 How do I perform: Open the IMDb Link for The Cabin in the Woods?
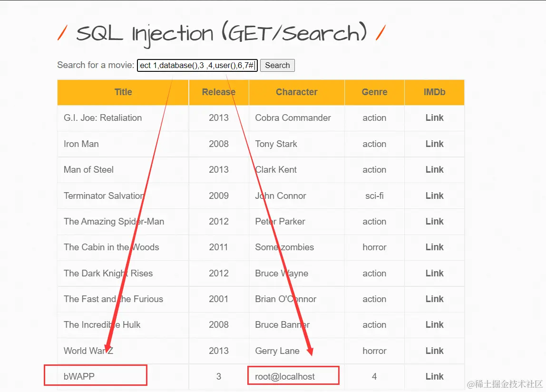pyautogui.click(x=434, y=247)
